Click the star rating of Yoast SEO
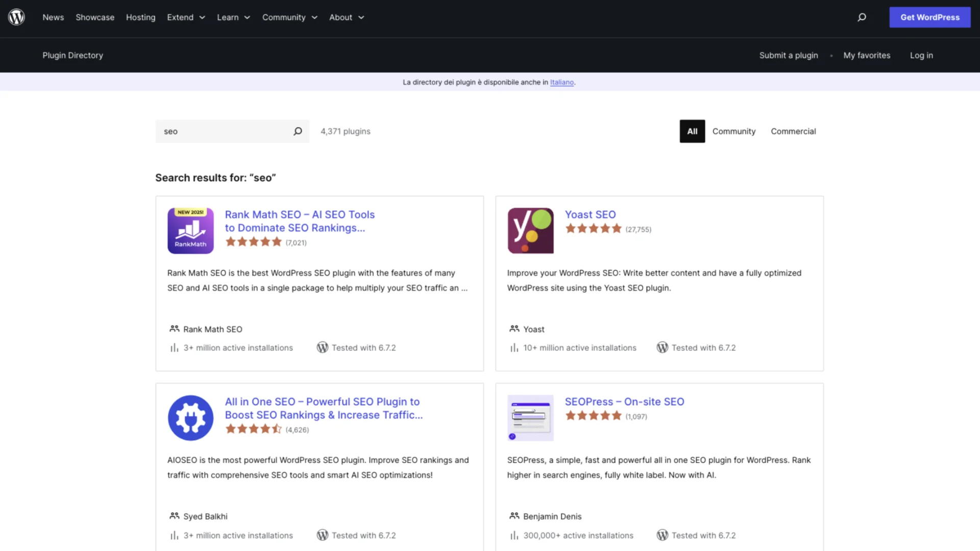This screenshot has height=551, width=980. click(594, 229)
